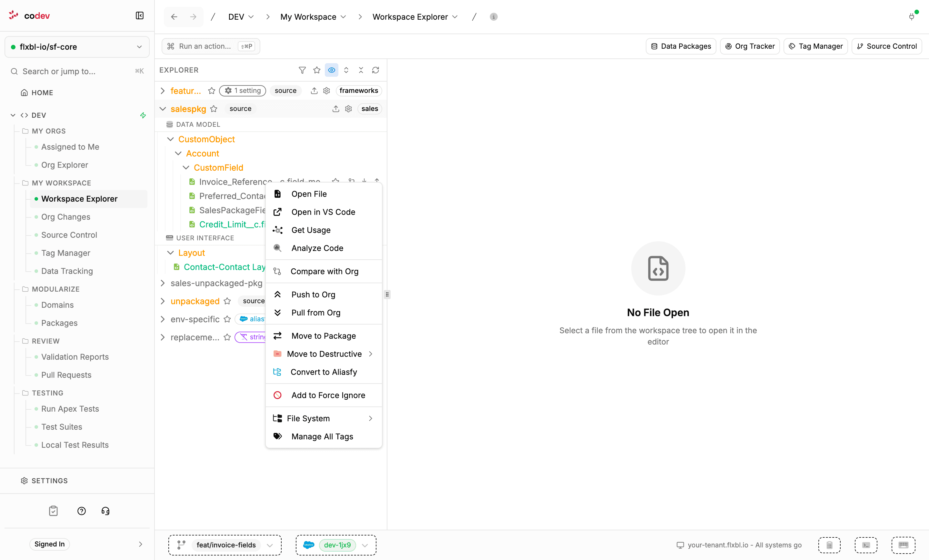The image size is (929, 560).
Task: Select Compare with Org
Action: coord(324,271)
